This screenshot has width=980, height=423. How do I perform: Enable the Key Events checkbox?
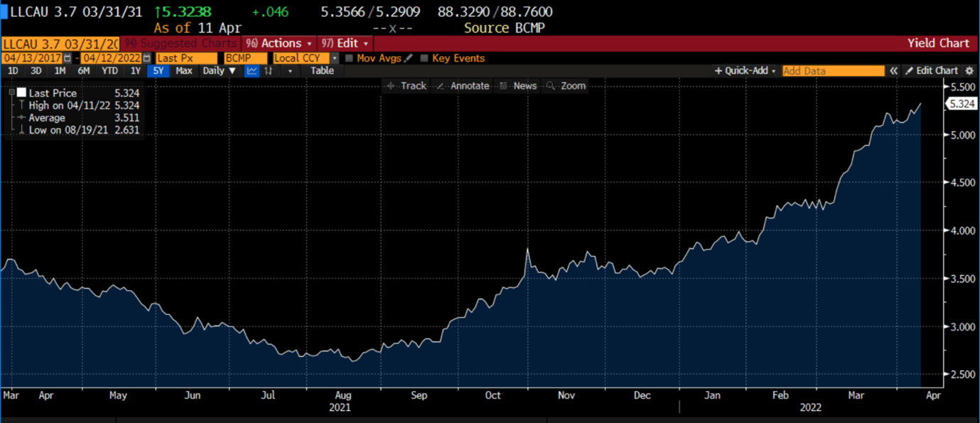click(x=424, y=58)
